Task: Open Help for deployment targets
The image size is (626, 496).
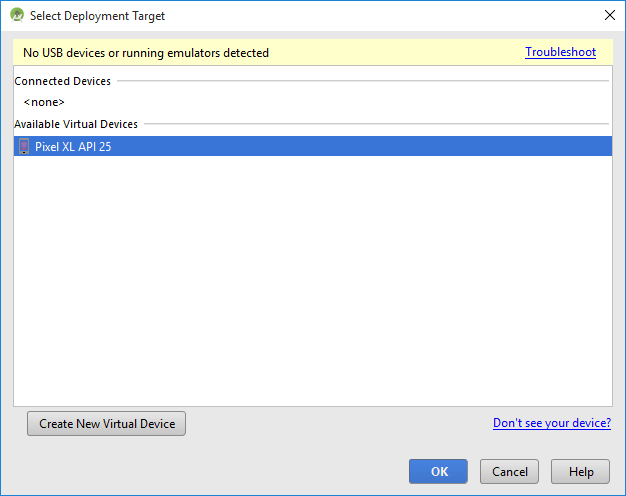Action: click(581, 472)
